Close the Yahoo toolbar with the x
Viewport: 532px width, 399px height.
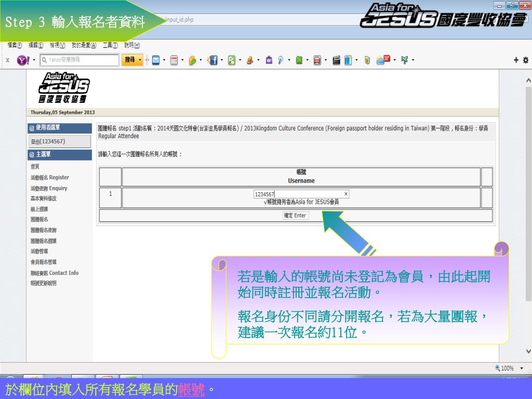point(7,60)
